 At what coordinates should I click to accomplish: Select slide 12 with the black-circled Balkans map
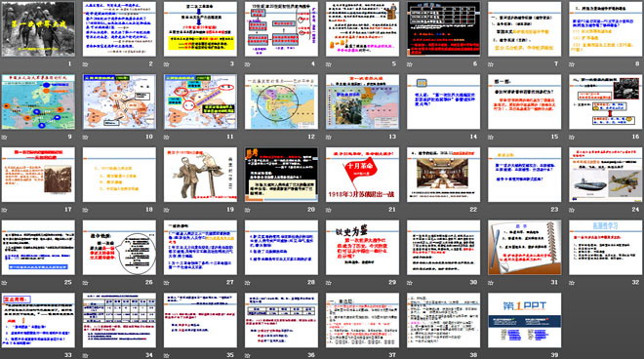(x=282, y=101)
